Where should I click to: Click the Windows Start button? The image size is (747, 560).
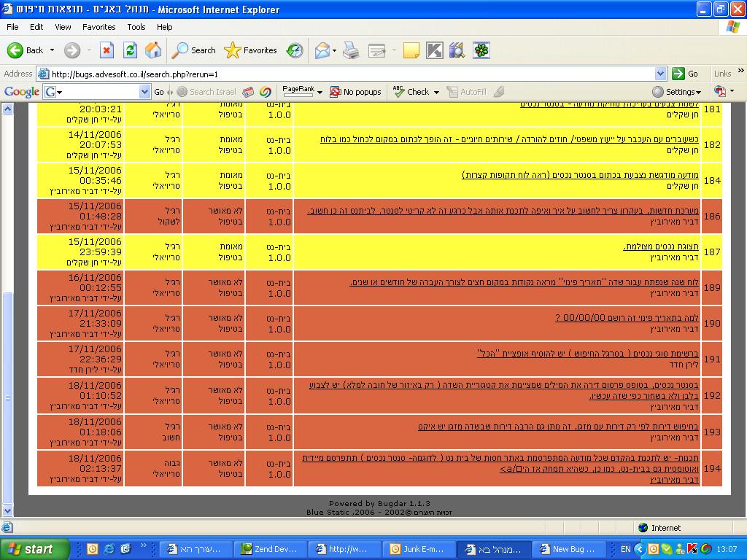[34, 549]
